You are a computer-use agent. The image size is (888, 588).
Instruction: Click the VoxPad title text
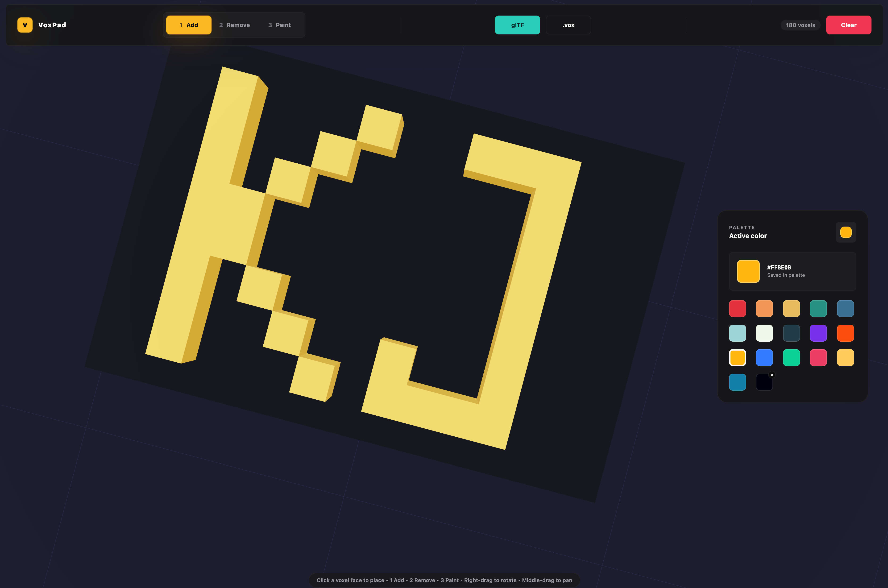[x=52, y=25]
